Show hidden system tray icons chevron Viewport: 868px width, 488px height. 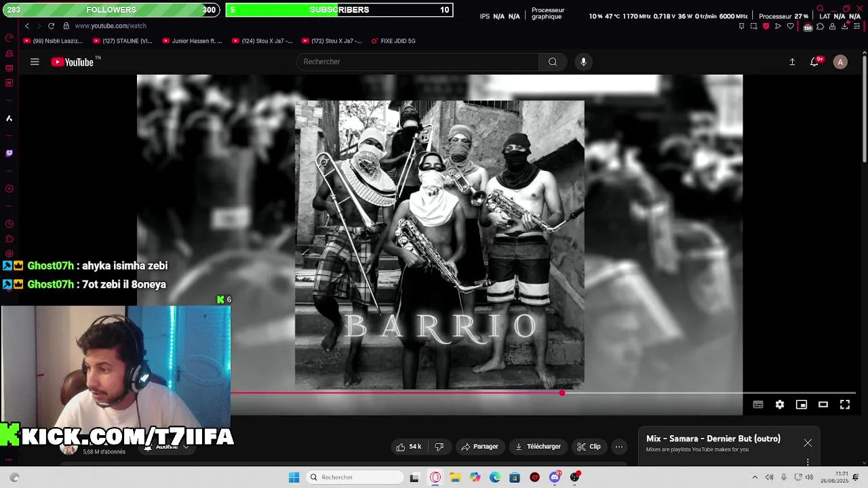(x=755, y=477)
